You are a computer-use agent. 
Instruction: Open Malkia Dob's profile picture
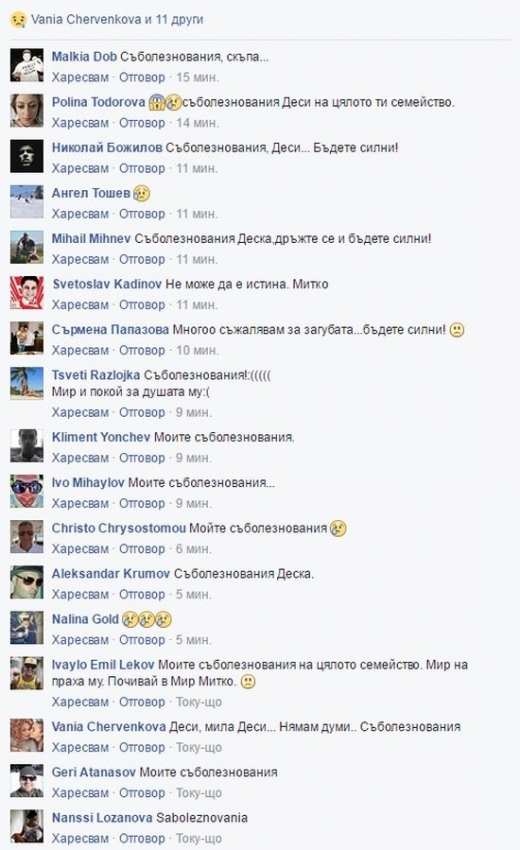click(27, 65)
